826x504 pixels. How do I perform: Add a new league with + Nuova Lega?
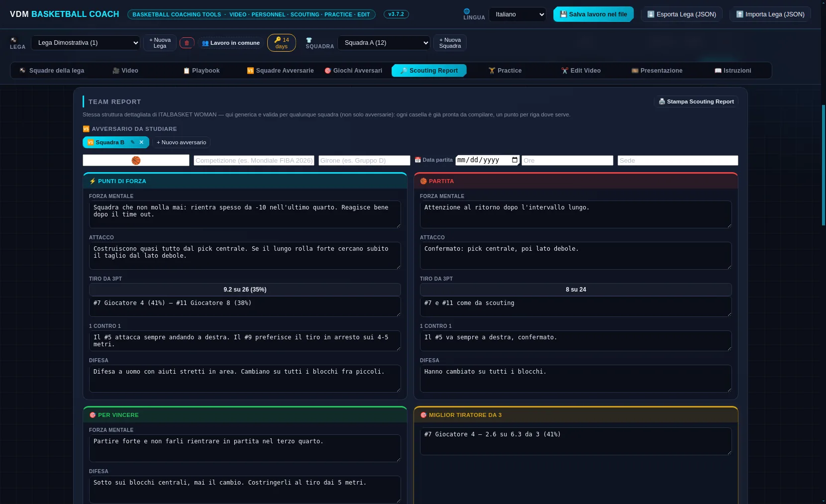click(160, 43)
